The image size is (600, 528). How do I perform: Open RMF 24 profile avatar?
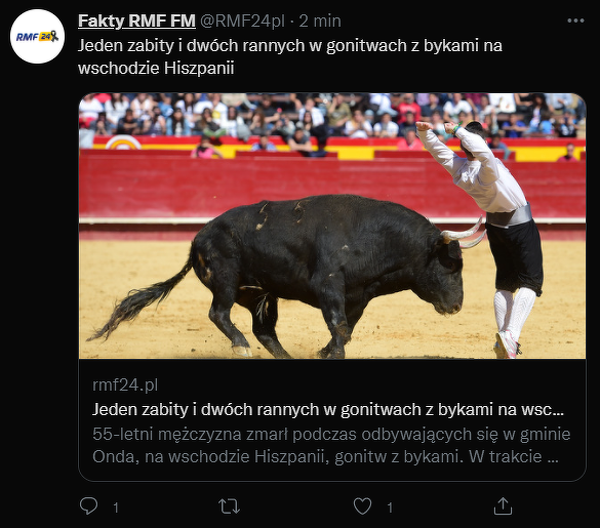(37, 36)
